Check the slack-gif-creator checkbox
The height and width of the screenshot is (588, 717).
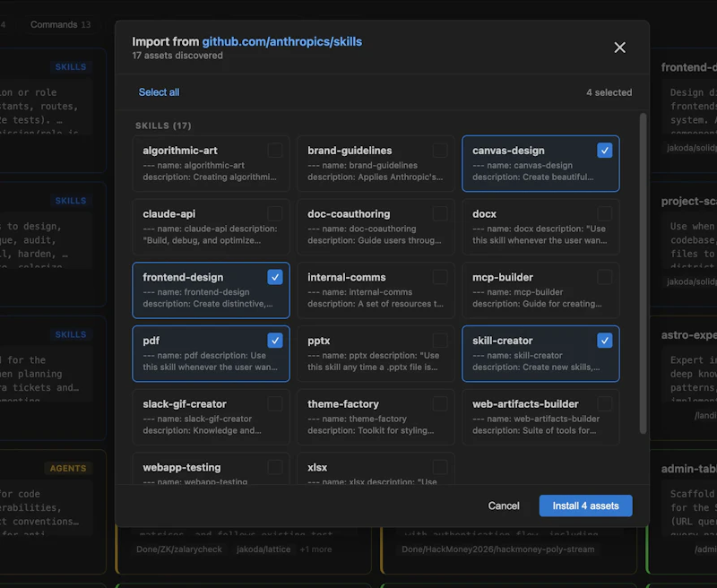coord(275,403)
